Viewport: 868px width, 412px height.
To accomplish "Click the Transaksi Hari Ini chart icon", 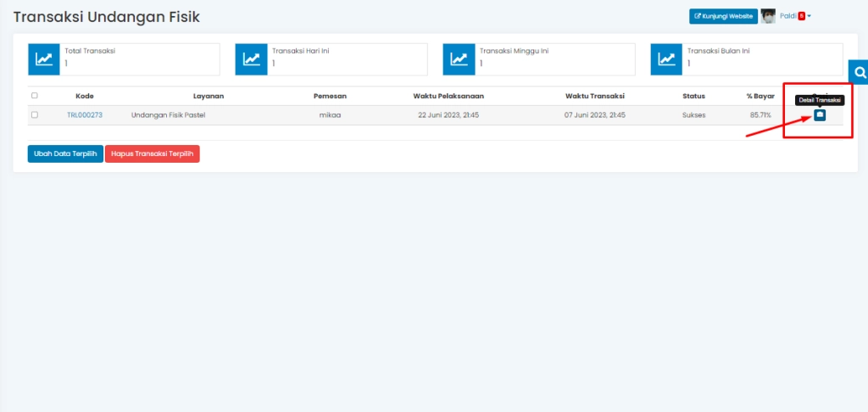I will point(251,59).
